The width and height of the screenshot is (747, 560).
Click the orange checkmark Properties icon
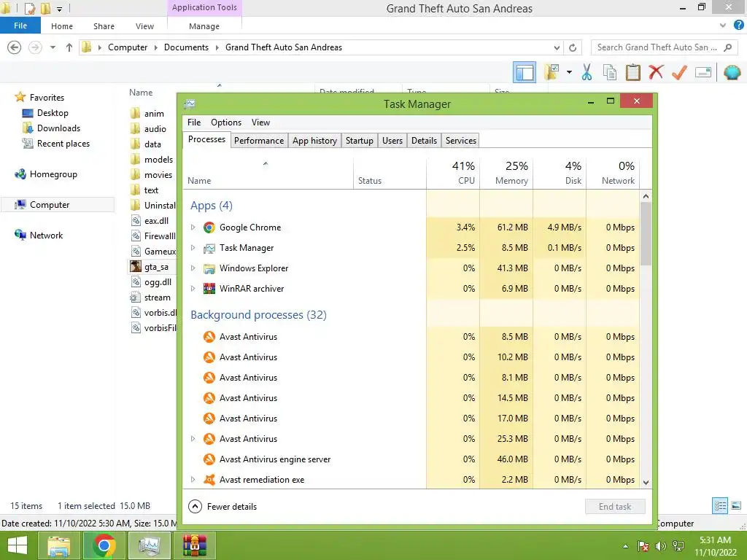pyautogui.click(x=679, y=72)
